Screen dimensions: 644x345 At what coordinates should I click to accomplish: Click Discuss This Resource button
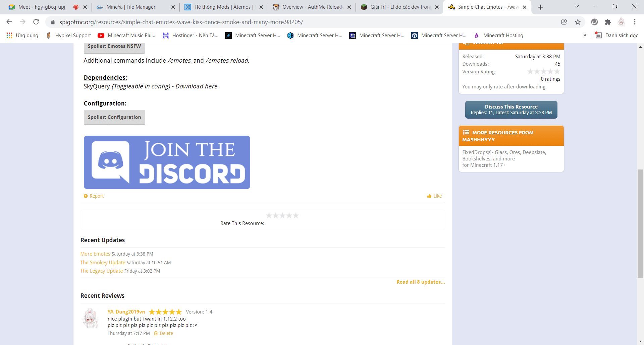click(x=511, y=110)
